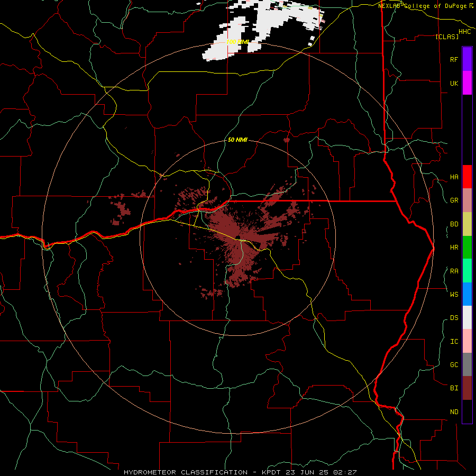Click the HYDROMETEOR CLASSIFICATION title text

(x=186, y=472)
